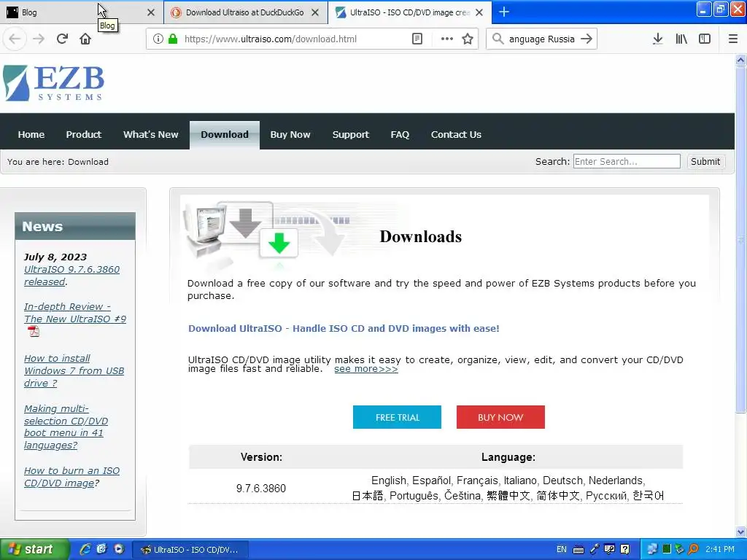The width and height of the screenshot is (747, 560).
Task: Click the scrollbar up arrow
Action: pos(740,60)
